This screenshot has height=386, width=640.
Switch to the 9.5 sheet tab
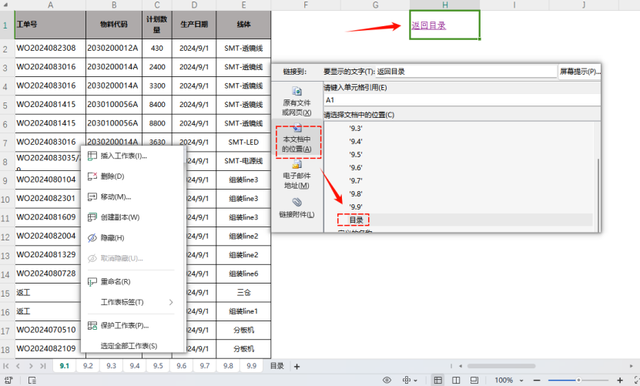(x=158, y=366)
